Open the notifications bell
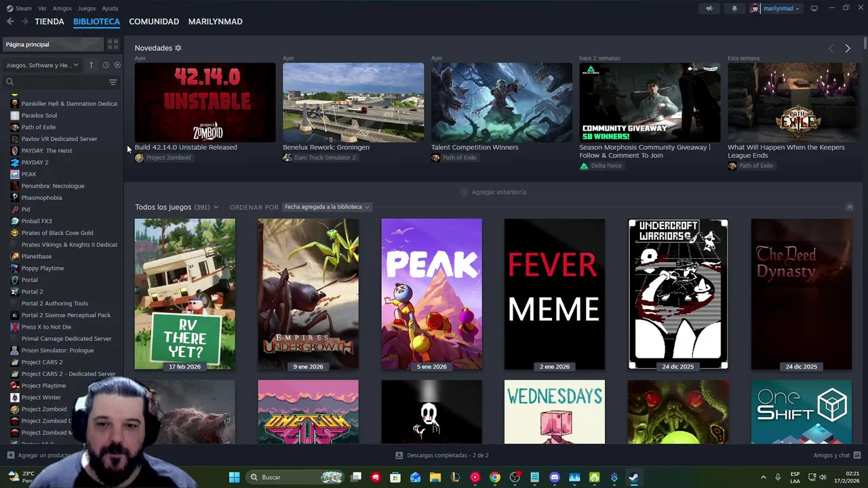The width and height of the screenshot is (868, 488). [734, 8]
